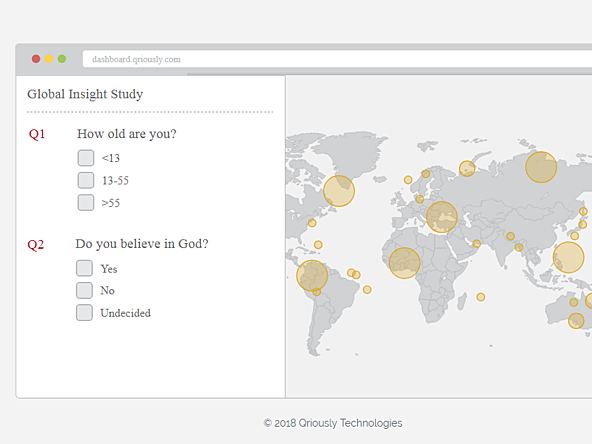This screenshot has height=444, width=592.
Task: Click the green window dot
Action: tap(62, 59)
